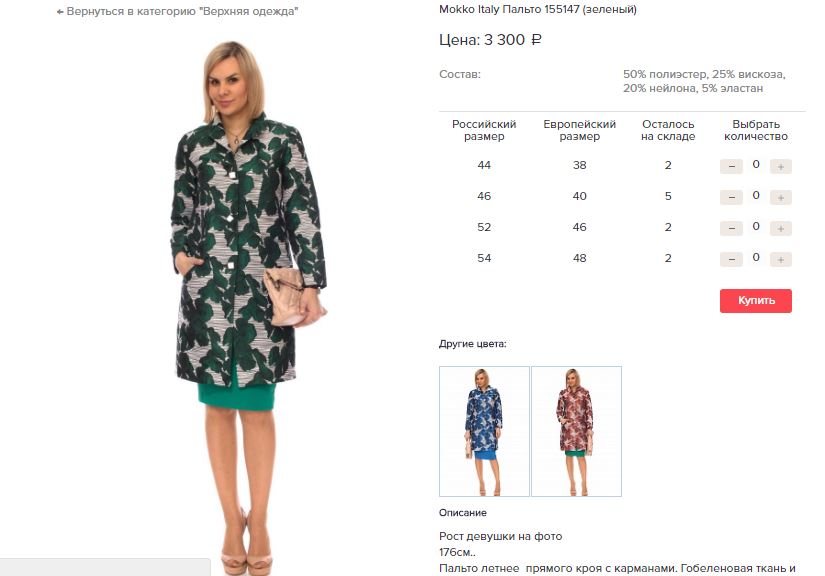Click the quantity value for size 44
Viewport: 825px width, 576px height.
(756, 164)
